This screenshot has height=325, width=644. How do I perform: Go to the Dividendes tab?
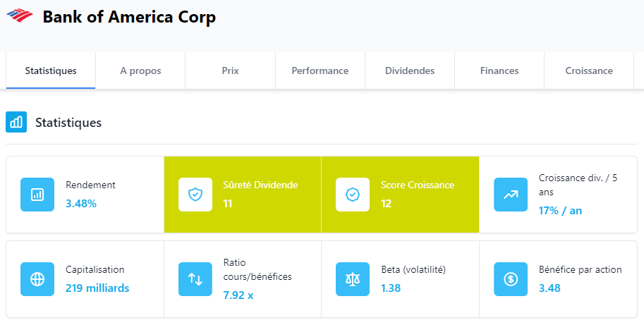[410, 70]
